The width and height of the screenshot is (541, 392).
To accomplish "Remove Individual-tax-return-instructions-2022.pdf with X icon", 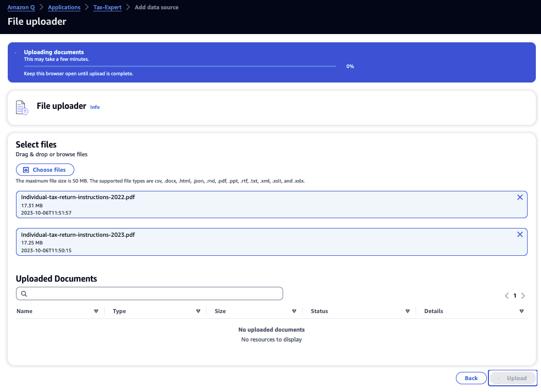I will tap(519, 198).
